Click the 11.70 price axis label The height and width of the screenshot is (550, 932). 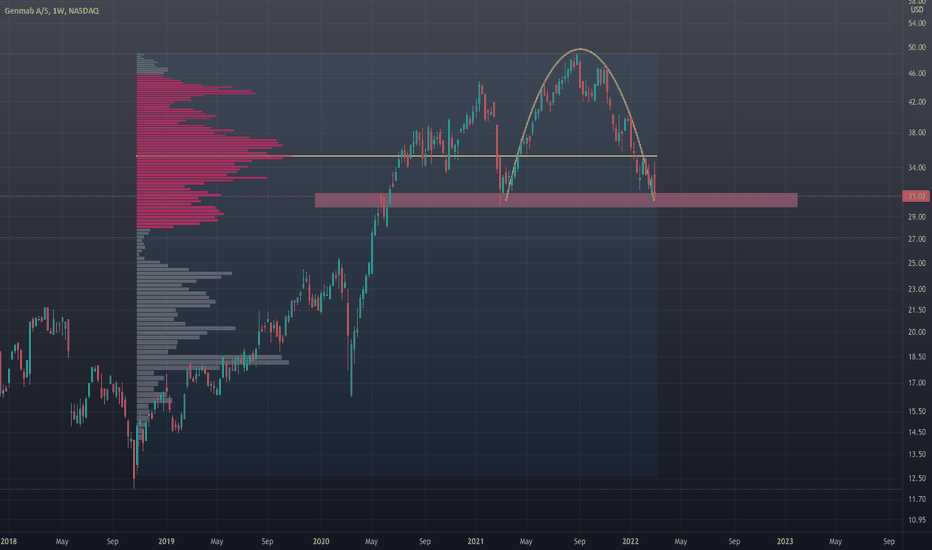point(917,499)
